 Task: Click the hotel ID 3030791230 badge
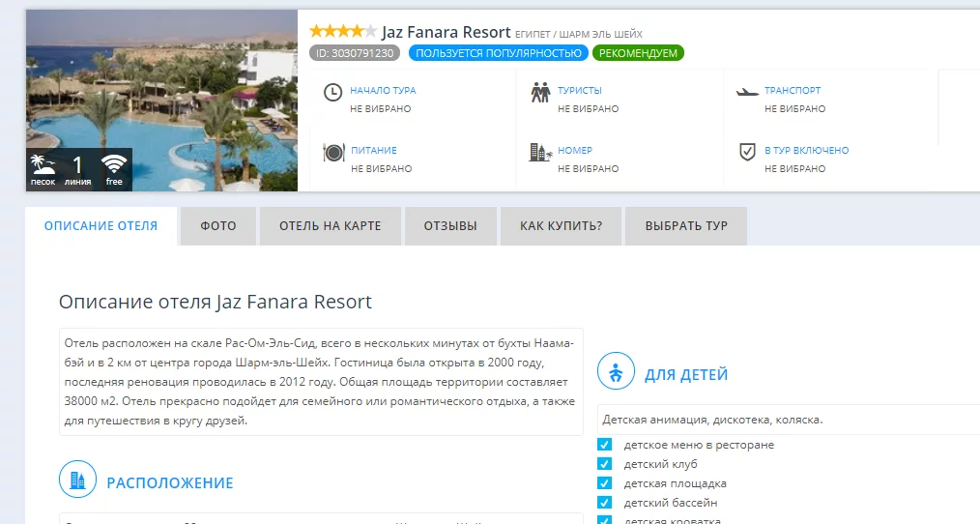tap(355, 53)
